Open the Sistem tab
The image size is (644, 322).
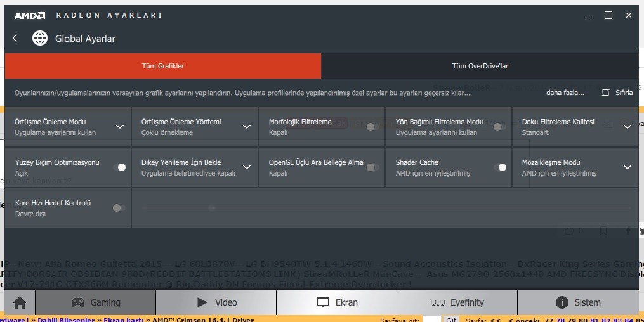coord(578,303)
